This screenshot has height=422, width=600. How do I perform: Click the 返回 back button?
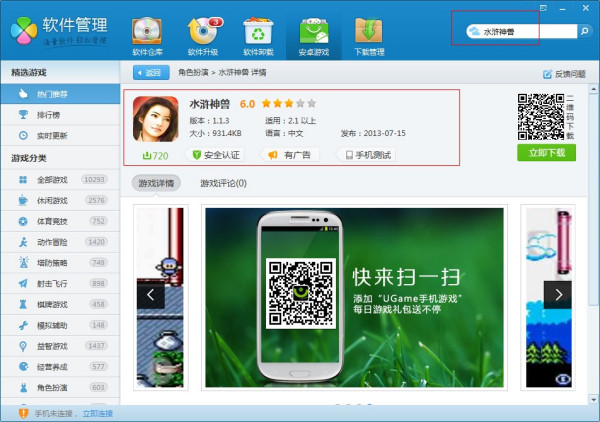[151, 72]
